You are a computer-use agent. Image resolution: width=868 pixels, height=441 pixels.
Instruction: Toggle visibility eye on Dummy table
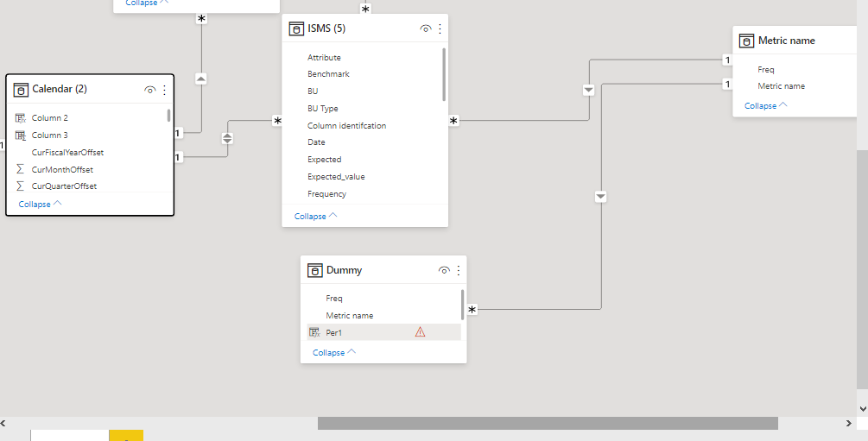[444, 271]
